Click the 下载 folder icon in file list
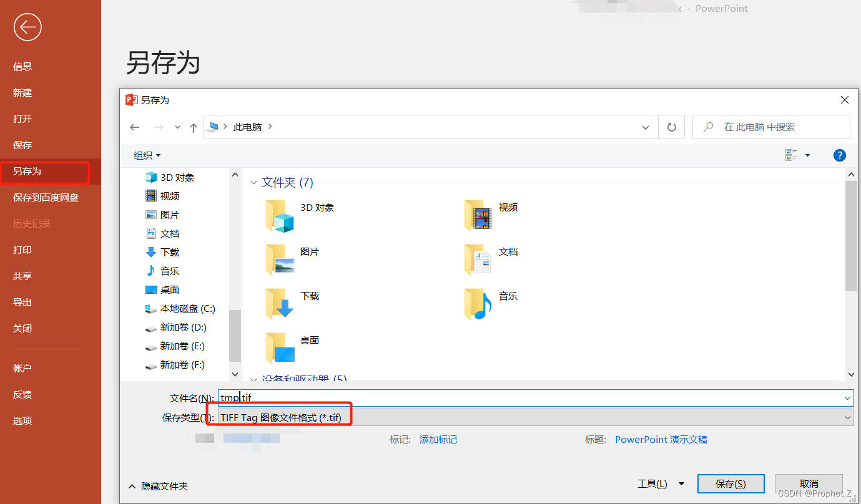861x504 pixels. coord(279,303)
